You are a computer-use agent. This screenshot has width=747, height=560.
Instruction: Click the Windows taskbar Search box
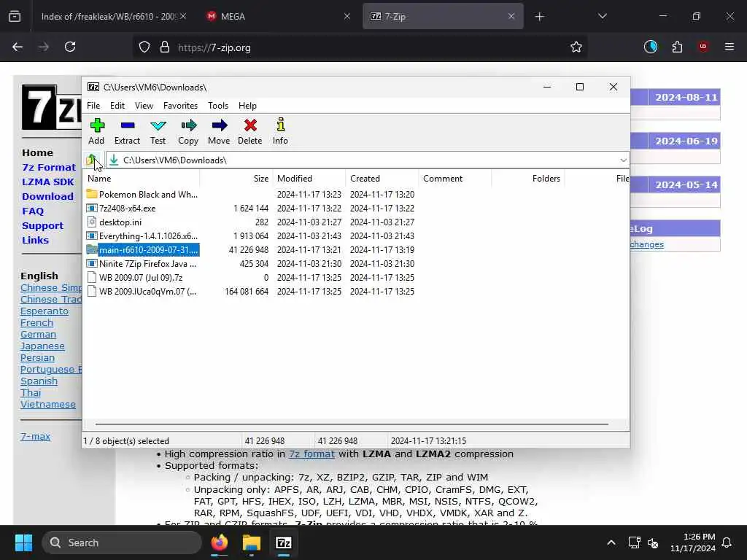122,542
